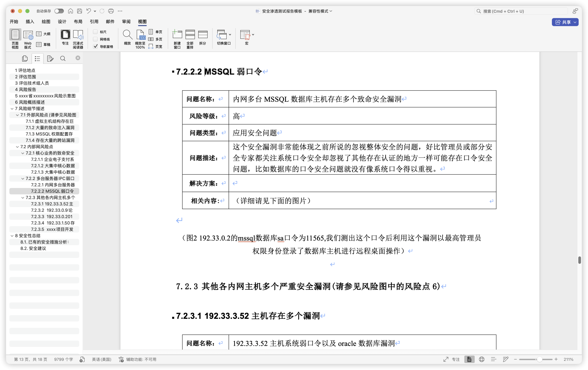Toggle the AutoSave (自动保存) switch

(x=59, y=11)
